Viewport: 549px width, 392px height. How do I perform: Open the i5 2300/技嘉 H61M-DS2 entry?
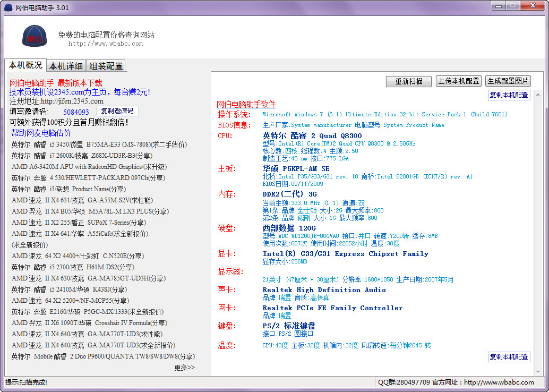click(73, 267)
